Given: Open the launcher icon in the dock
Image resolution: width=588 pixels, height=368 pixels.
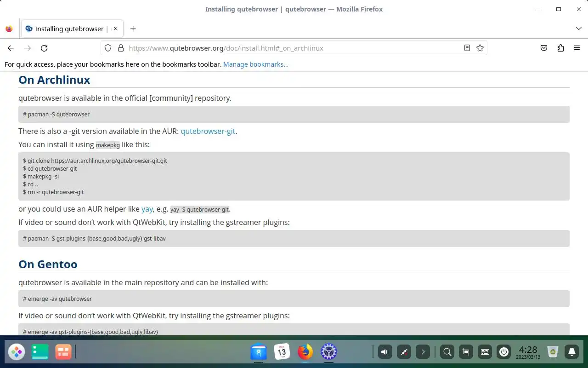Looking at the screenshot, I should [x=17, y=352].
